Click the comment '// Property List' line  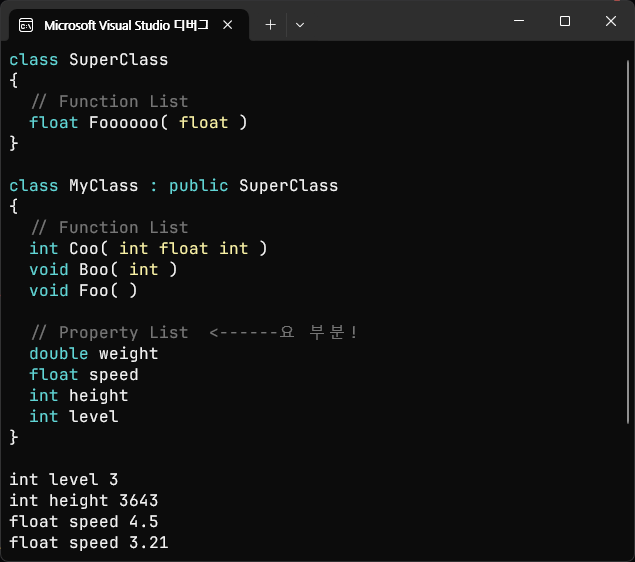pos(194,333)
